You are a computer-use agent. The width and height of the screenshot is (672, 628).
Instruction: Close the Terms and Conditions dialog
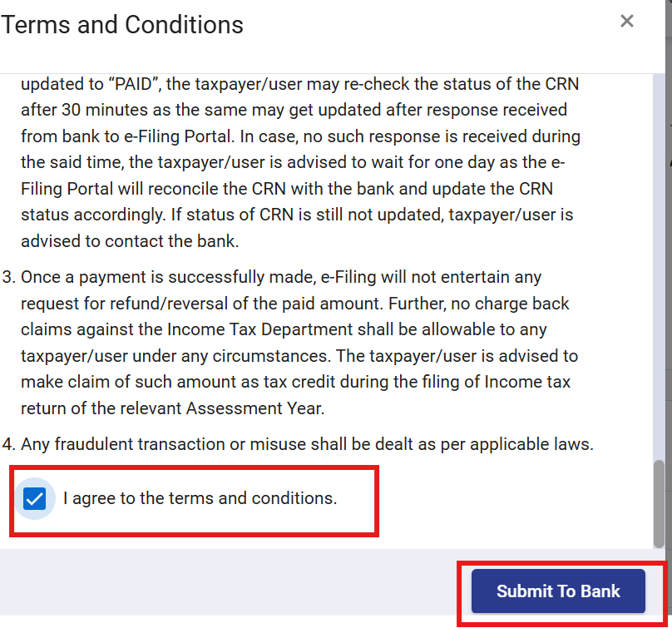(627, 22)
